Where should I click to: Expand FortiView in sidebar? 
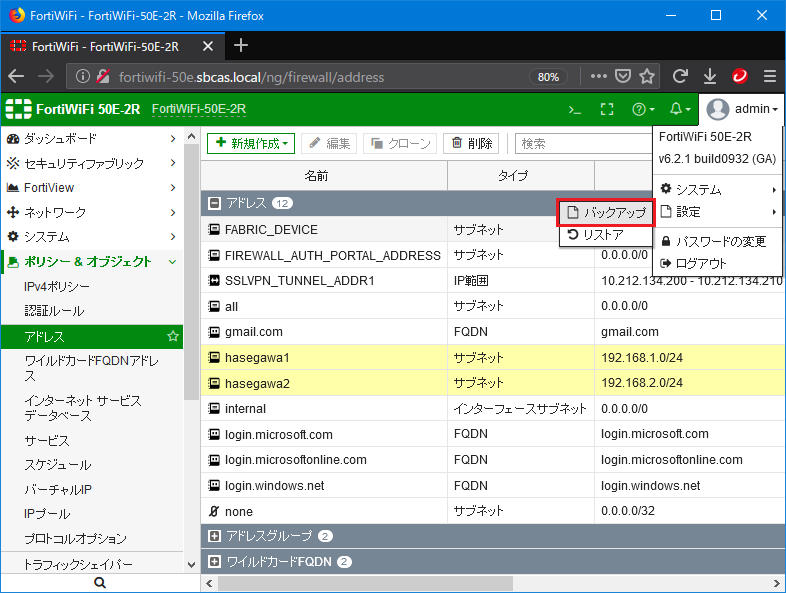92,187
